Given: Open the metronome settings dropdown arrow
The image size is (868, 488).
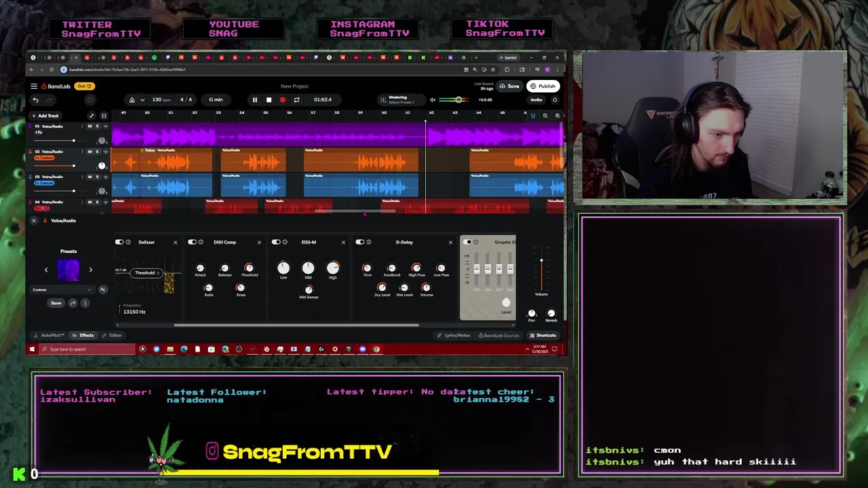Looking at the screenshot, I should click(x=142, y=100).
